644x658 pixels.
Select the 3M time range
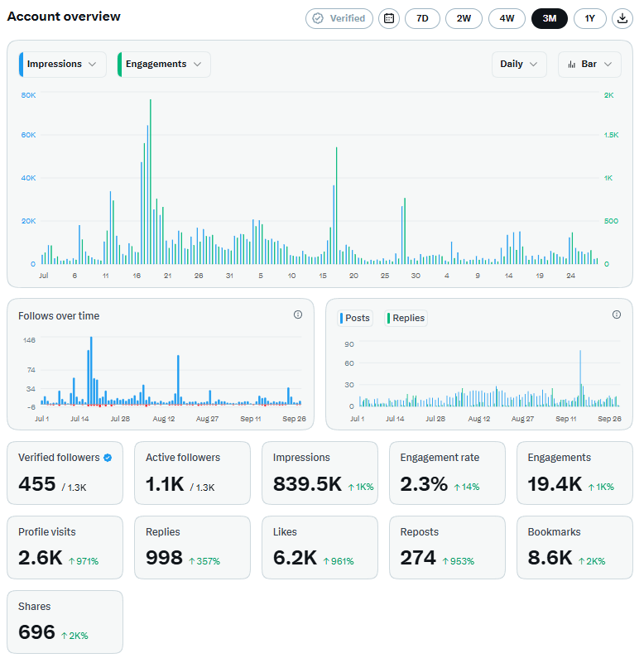(x=550, y=18)
